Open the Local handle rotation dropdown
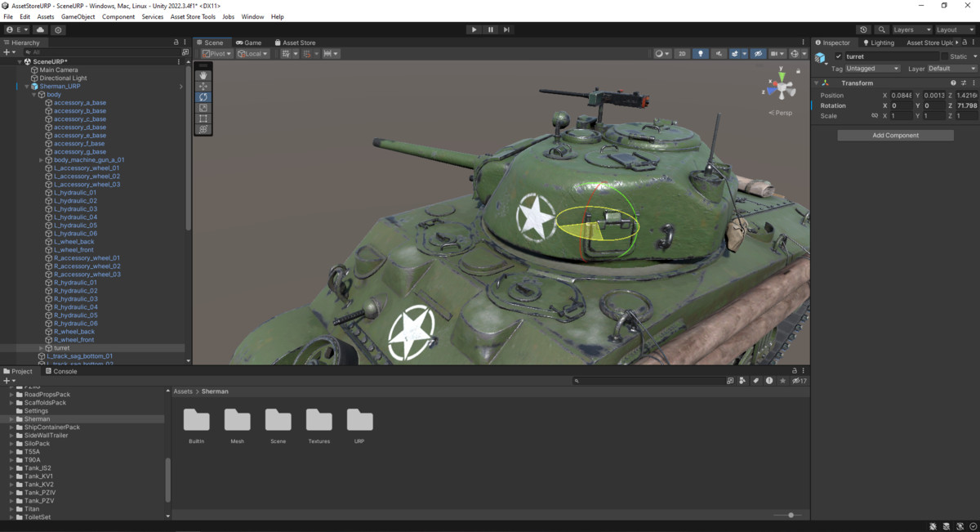 (x=253, y=54)
